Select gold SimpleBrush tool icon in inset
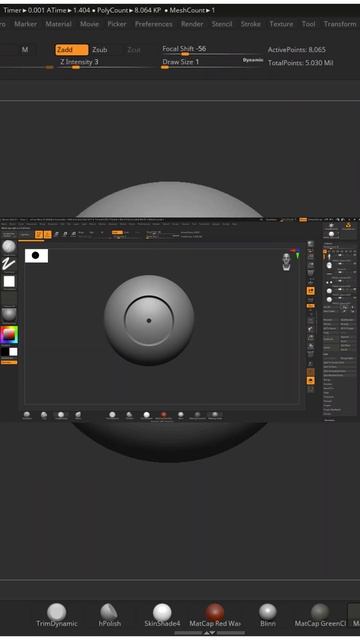The height and width of the screenshot is (640, 360). 348,225
